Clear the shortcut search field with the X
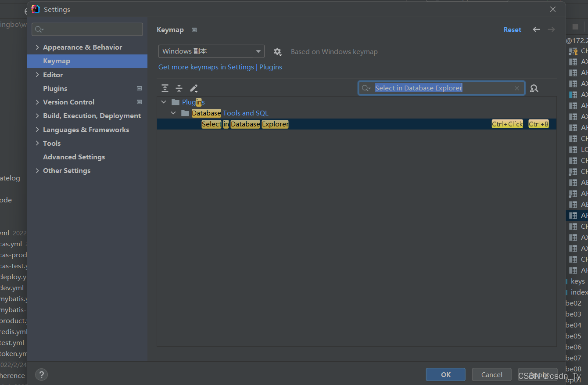 click(517, 88)
